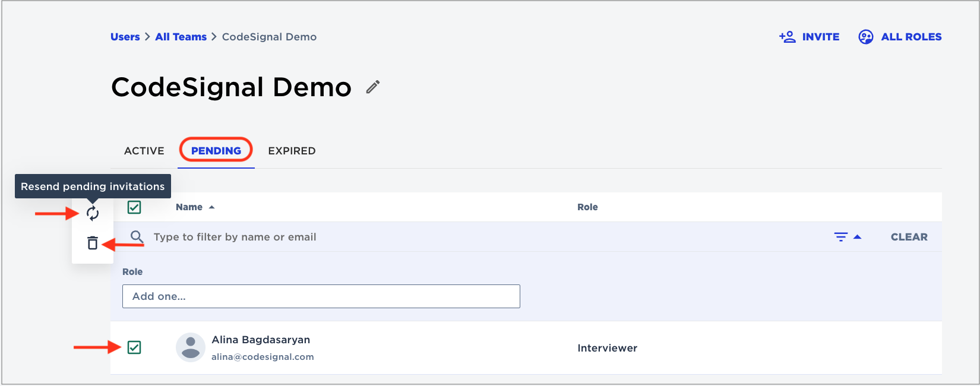
Task: Open the Role filter Add one field
Action: [x=321, y=296]
